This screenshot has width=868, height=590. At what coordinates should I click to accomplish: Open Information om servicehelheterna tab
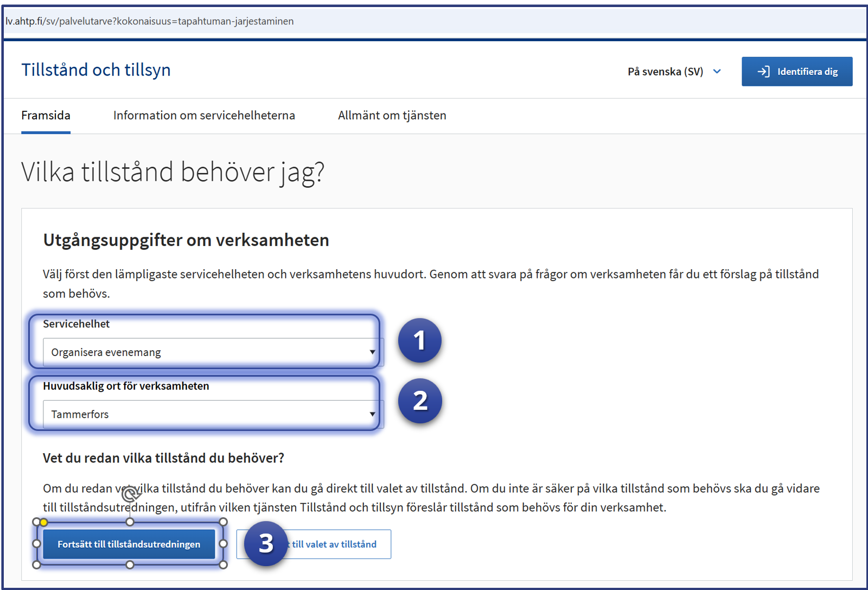click(x=204, y=116)
